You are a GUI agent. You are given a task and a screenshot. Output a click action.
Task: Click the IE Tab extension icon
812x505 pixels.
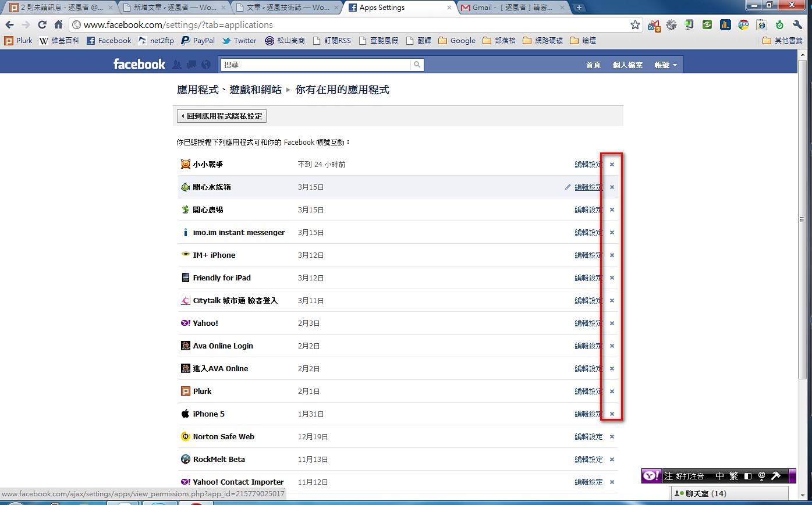click(x=761, y=25)
